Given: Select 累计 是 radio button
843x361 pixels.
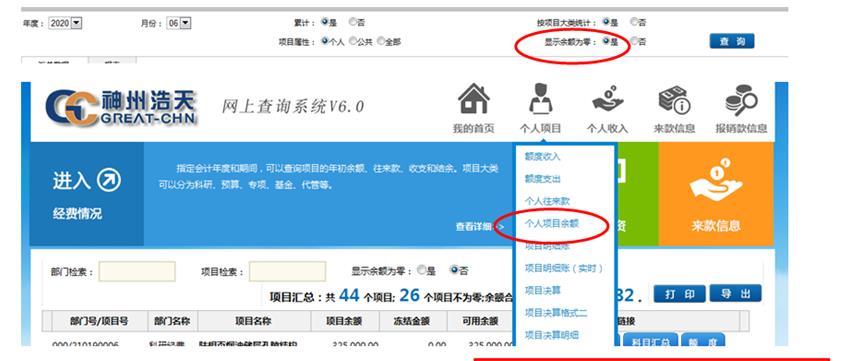Looking at the screenshot, I should (324, 22).
